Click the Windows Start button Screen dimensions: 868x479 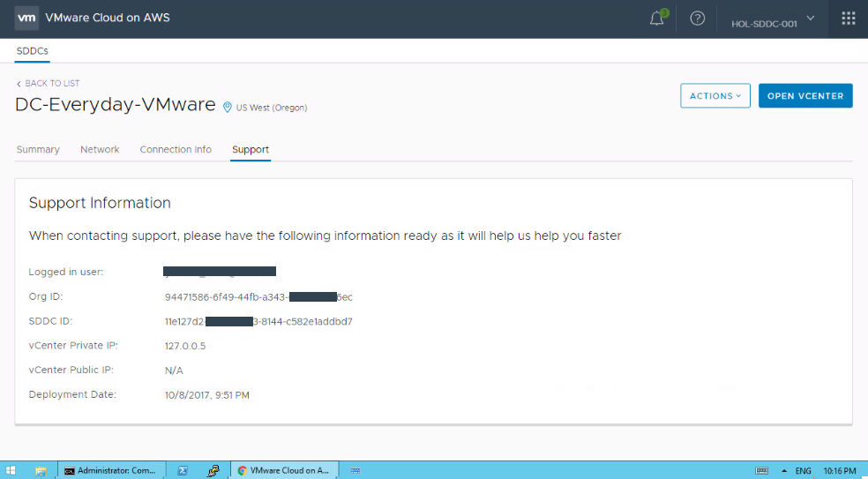click(10, 471)
